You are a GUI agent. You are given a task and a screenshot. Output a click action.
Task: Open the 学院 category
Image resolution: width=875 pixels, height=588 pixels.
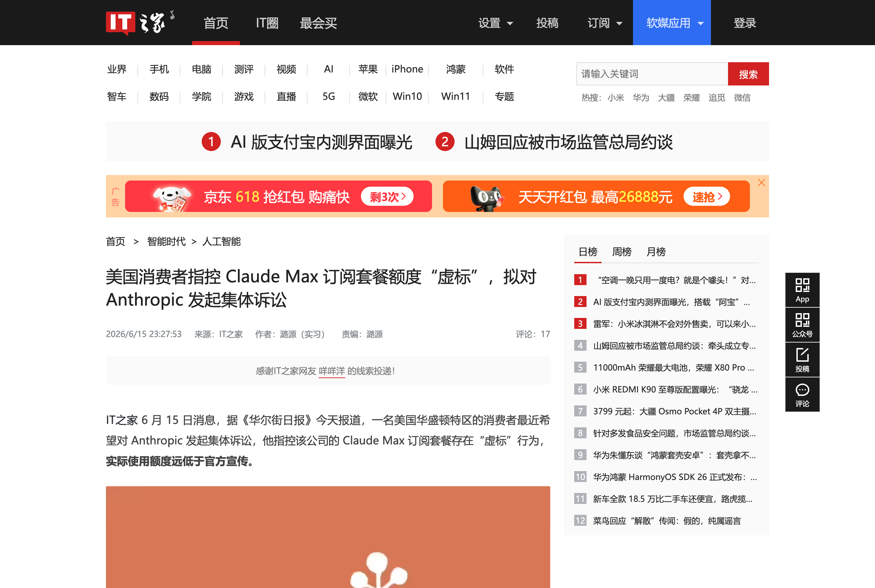tap(201, 97)
